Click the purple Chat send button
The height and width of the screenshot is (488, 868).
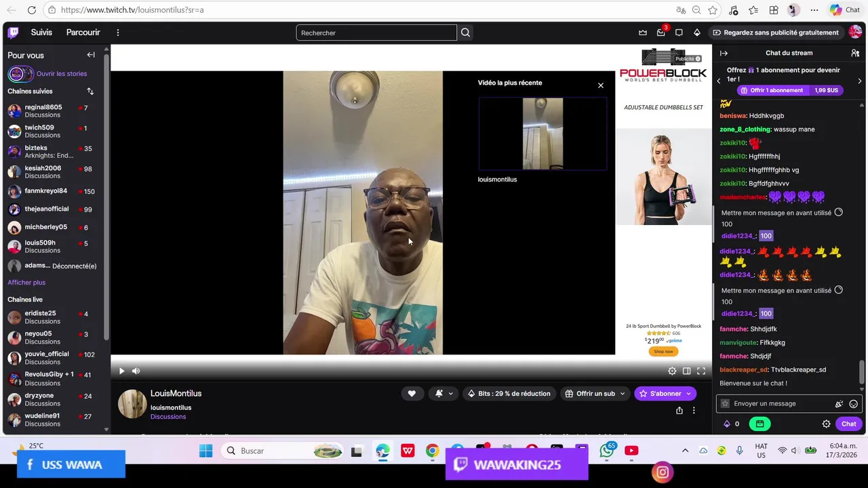849,424
